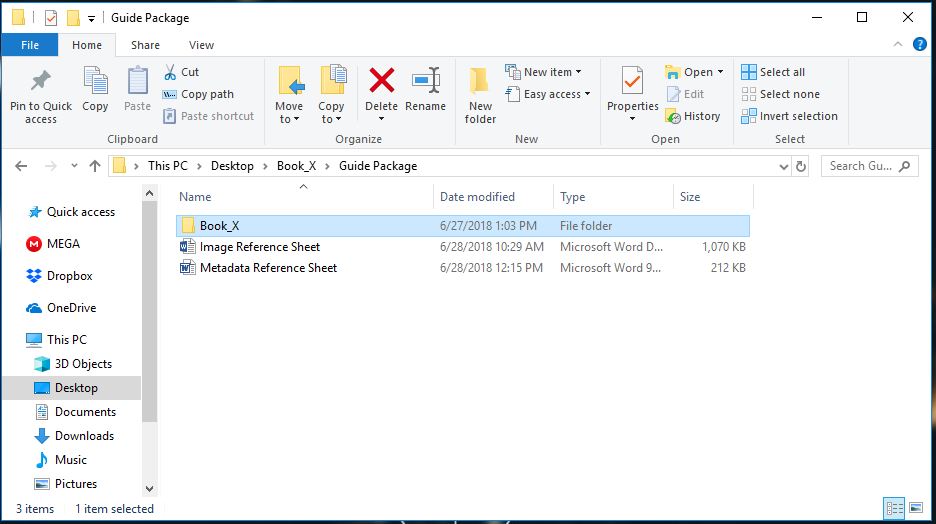Collapse the ribbon with the chevron

click(898, 45)
